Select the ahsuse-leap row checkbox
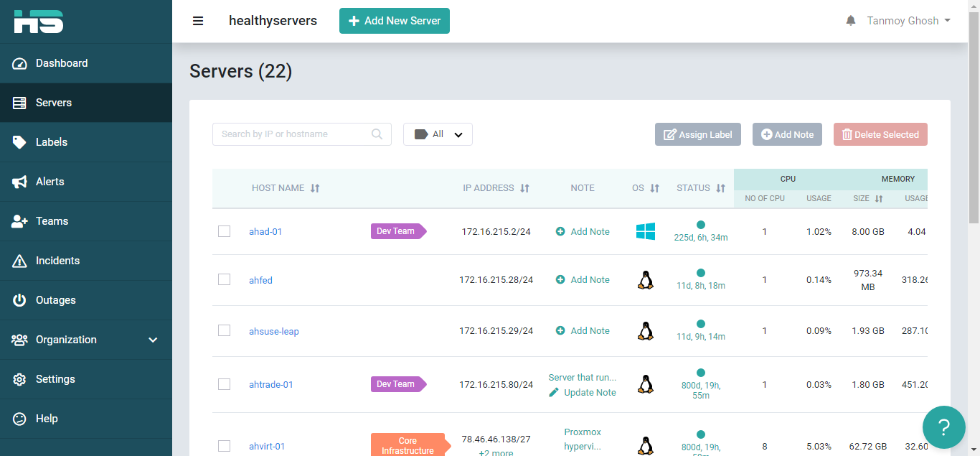The width and height of the screenshot is (980, 456). tap(224, 330)
